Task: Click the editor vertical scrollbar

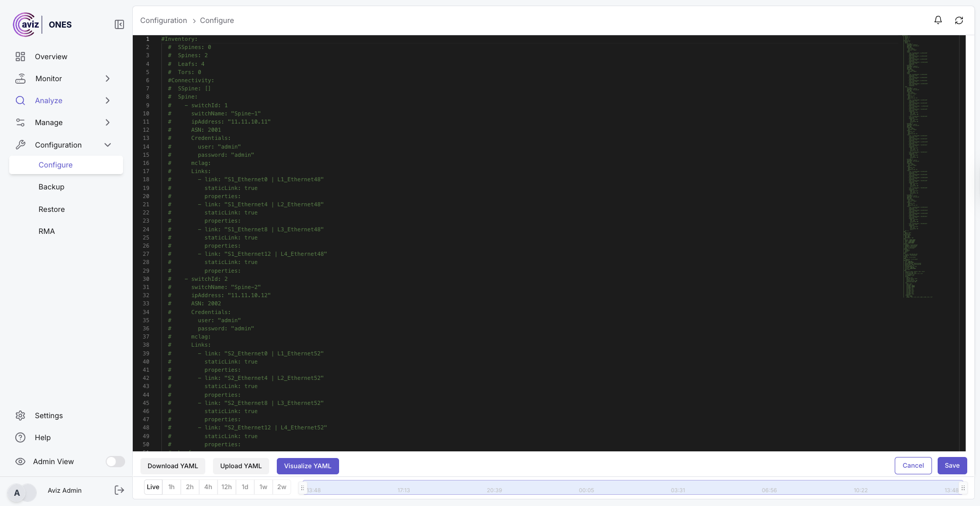Action: pos(963,243)
